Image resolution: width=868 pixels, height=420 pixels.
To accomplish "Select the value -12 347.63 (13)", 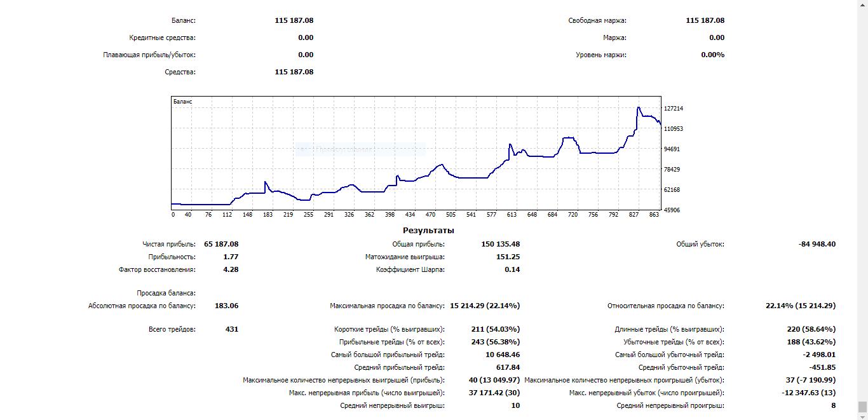I will 809,393.
